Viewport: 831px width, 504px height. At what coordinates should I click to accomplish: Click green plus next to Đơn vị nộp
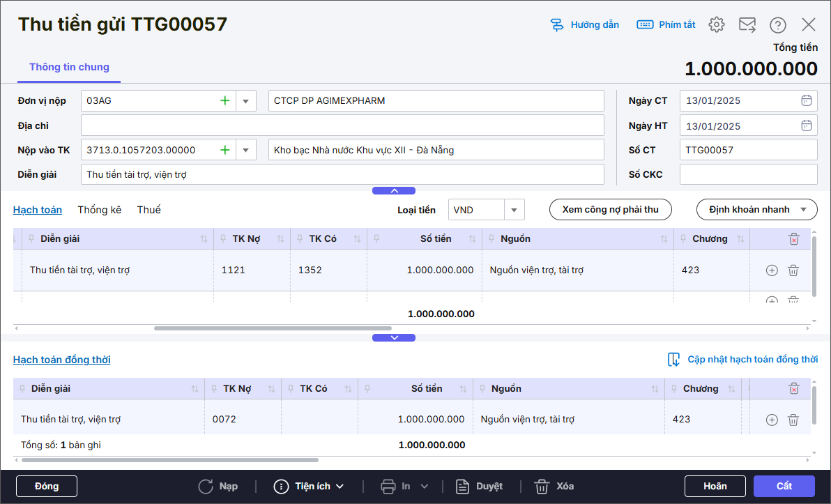225,101
